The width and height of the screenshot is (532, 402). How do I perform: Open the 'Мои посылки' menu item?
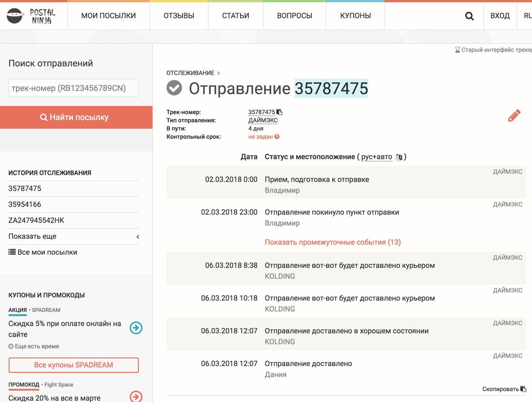pyautogui.click(x=109, y=16)
